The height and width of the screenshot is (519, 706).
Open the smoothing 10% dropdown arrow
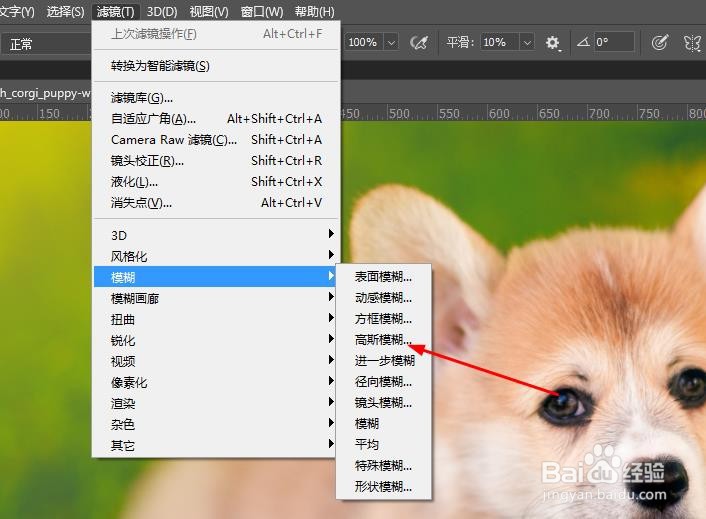pos(527,43)
